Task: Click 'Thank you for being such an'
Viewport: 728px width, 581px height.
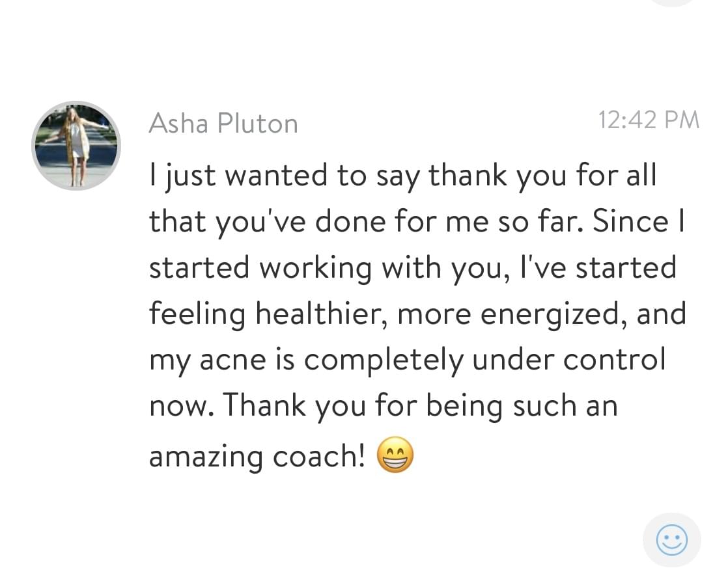Action: click(x=421, y=406)
